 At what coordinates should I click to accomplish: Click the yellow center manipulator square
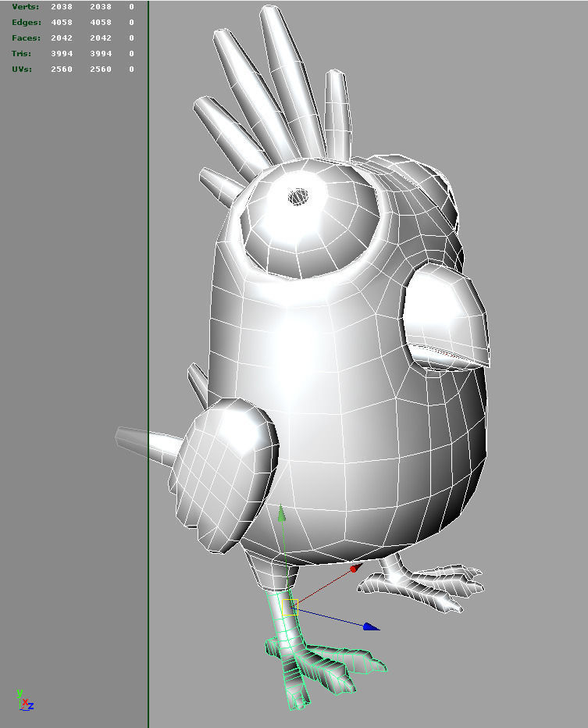290,607
